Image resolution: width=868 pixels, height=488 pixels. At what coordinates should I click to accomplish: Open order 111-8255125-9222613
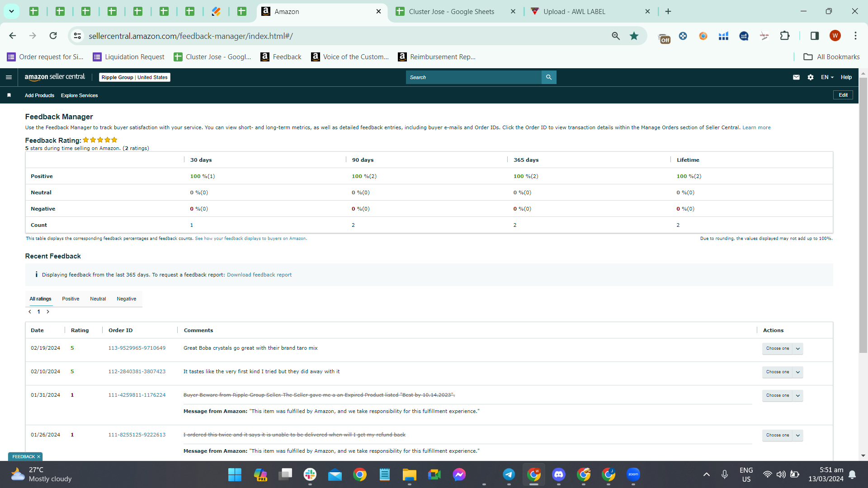(137, 435)
